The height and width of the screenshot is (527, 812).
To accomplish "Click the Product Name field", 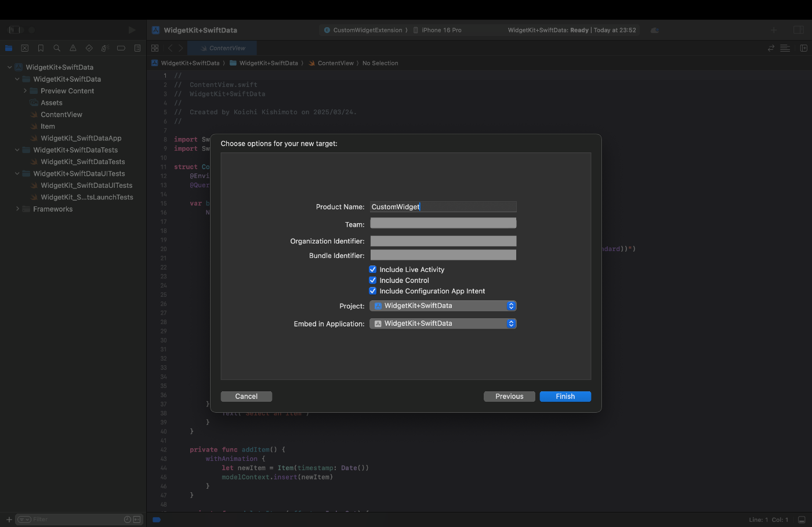I will (443, 206).
